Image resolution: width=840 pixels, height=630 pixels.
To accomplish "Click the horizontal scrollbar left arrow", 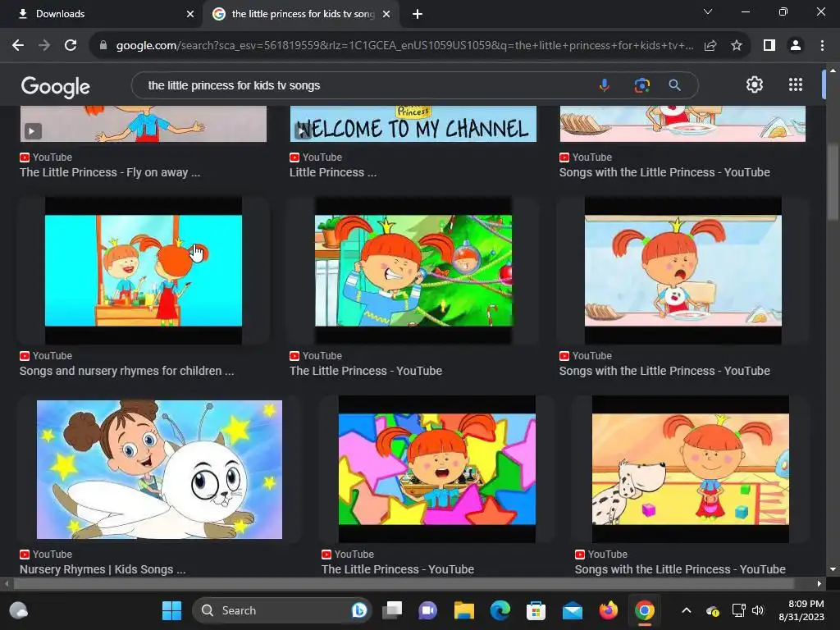I will pyautogui.click(x=6, y=583).
